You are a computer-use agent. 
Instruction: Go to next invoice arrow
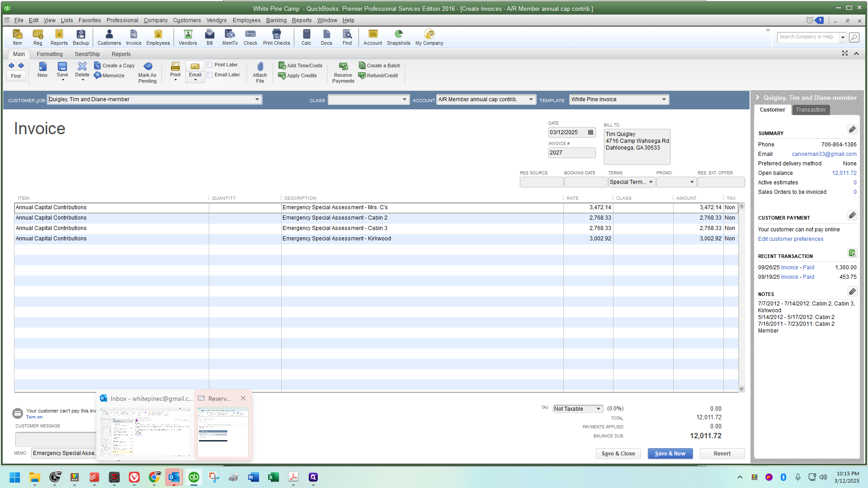tap(21, 66)
